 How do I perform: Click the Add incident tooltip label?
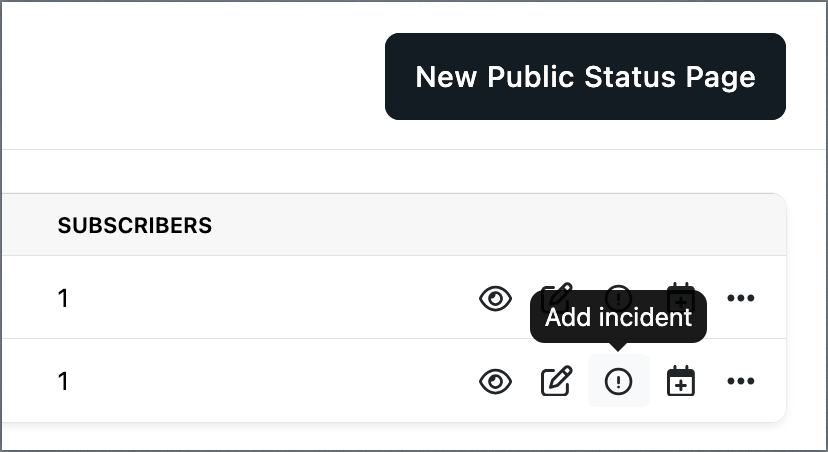click(618, 317)
